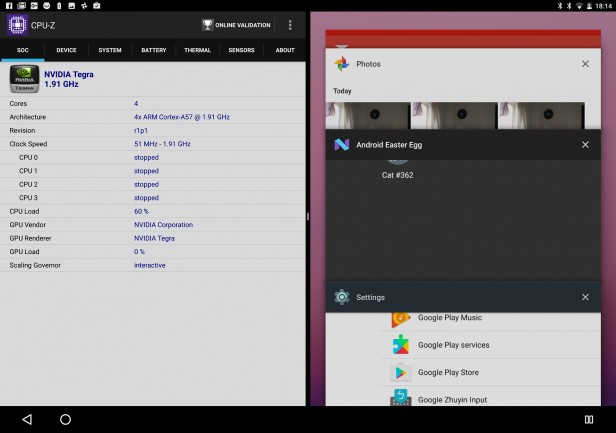Viewport: 616px width, 433px height.
Task: Dismiss the Android Easter Egg card
Action: tap(585, 145)
